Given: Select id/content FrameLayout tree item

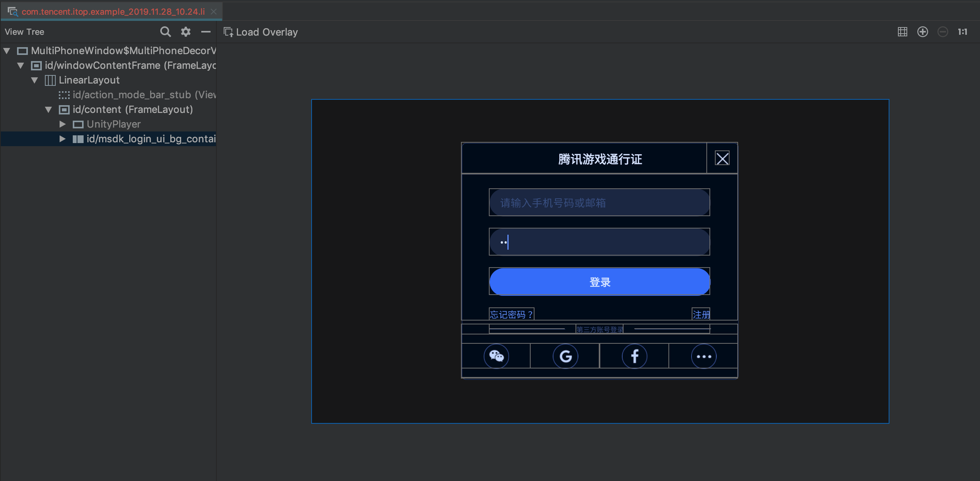Looking at the screenshot, I should click(132, 109).
